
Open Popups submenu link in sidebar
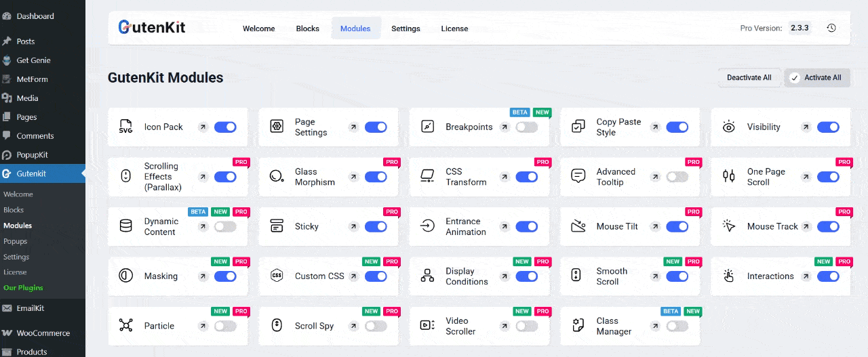click(15, 241)
